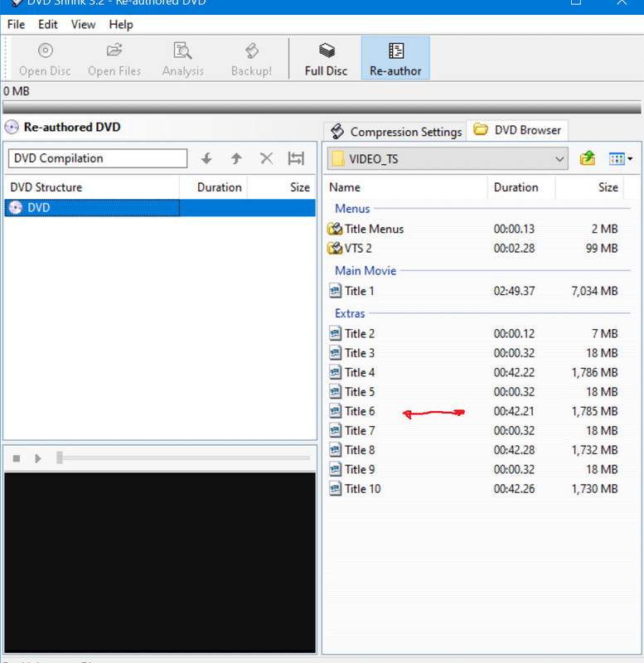Click the Title 10 file icon
The width and height of the screenshot is (644, 663).
(336, 489)
